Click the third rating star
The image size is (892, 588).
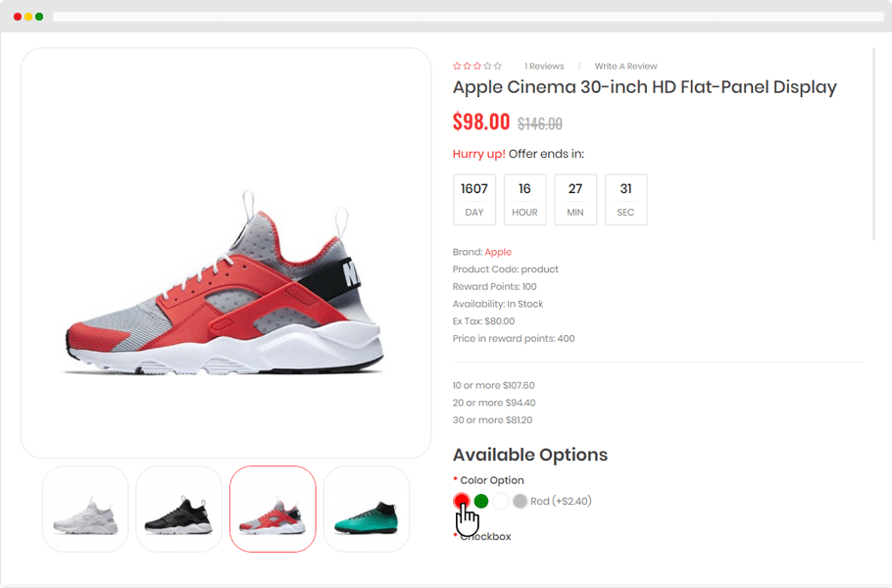(477, 67)
